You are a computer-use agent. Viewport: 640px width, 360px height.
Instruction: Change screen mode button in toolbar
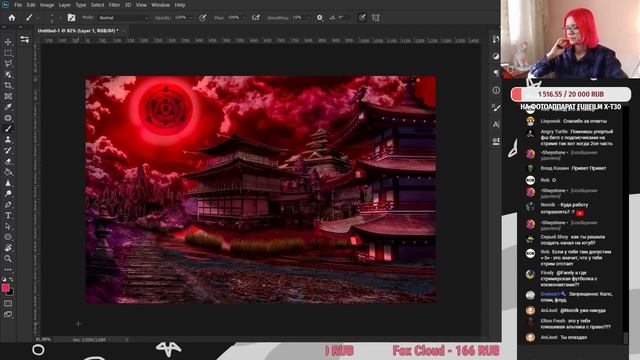tap(8, 314)
